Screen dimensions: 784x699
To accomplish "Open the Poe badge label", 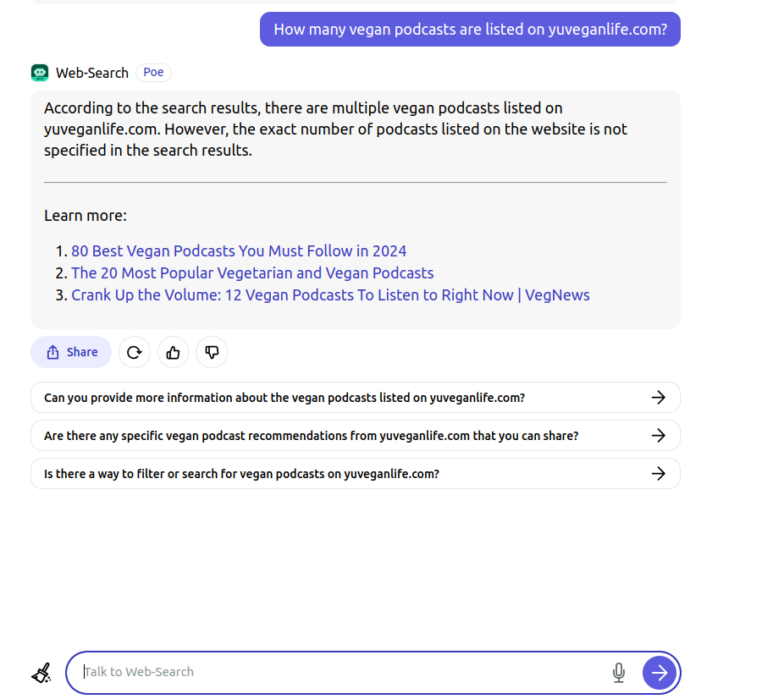I will tap(153, 73).
